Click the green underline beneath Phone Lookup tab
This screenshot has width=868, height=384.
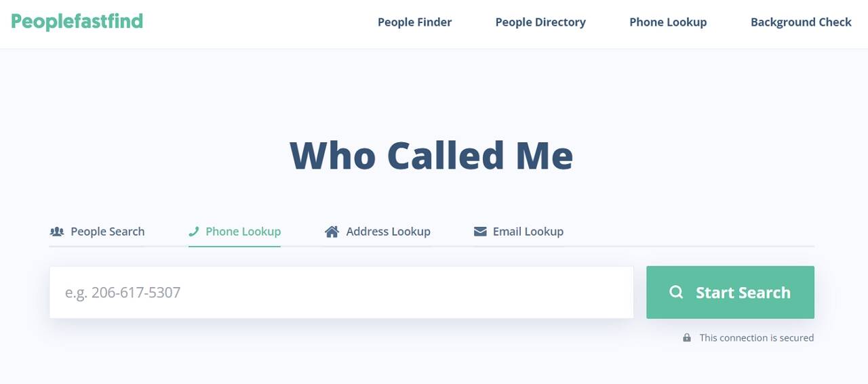click(235, 246)
